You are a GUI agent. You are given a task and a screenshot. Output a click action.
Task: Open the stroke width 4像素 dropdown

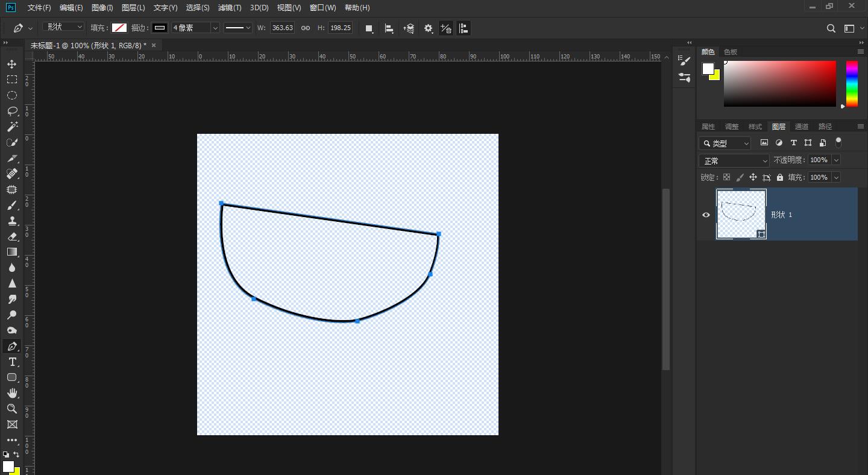click(215, 28)
